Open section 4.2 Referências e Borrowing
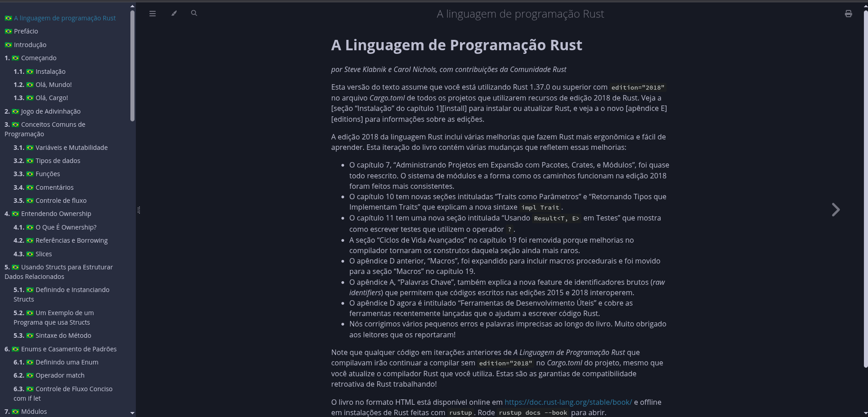This screenshot has width=868, height=417. 61,240
